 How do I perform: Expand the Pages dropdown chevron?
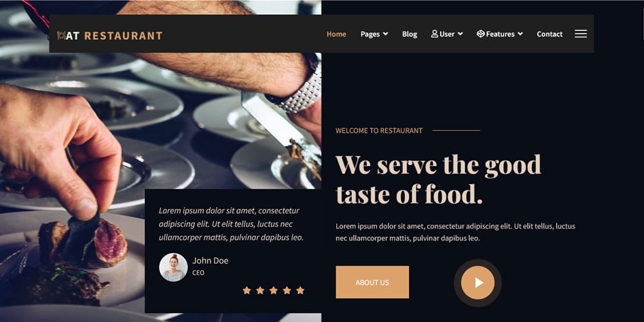tap(385, 34)
